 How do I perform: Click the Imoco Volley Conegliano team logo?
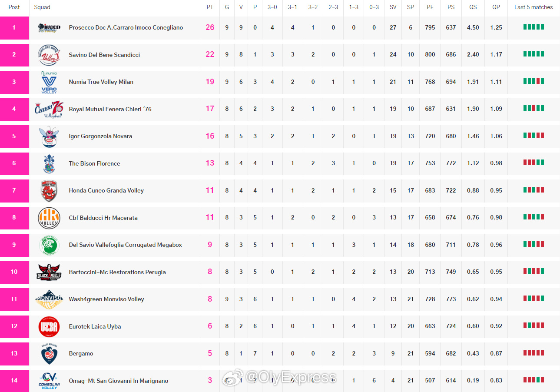point(49,28)
